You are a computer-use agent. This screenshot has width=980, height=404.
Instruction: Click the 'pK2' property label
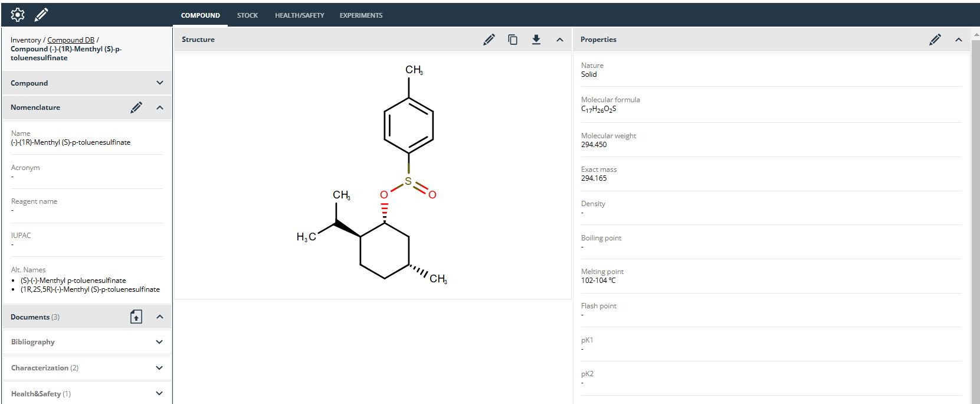pos(587,374)
